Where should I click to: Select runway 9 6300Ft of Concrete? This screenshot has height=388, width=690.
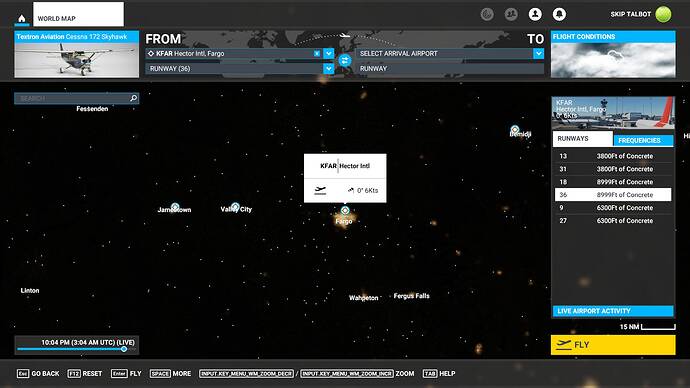(613, 208)
